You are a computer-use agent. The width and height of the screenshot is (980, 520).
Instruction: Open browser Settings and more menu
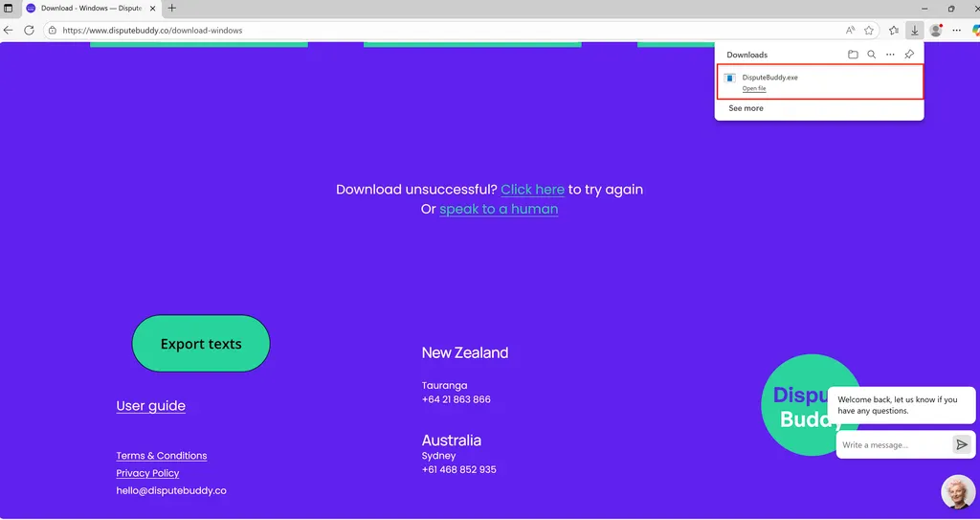[x=956, y=30]
